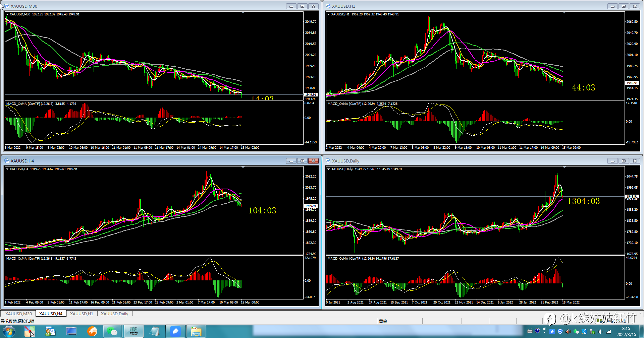Switch to the XAUUSD,M30 chart tab

[18, 314]
